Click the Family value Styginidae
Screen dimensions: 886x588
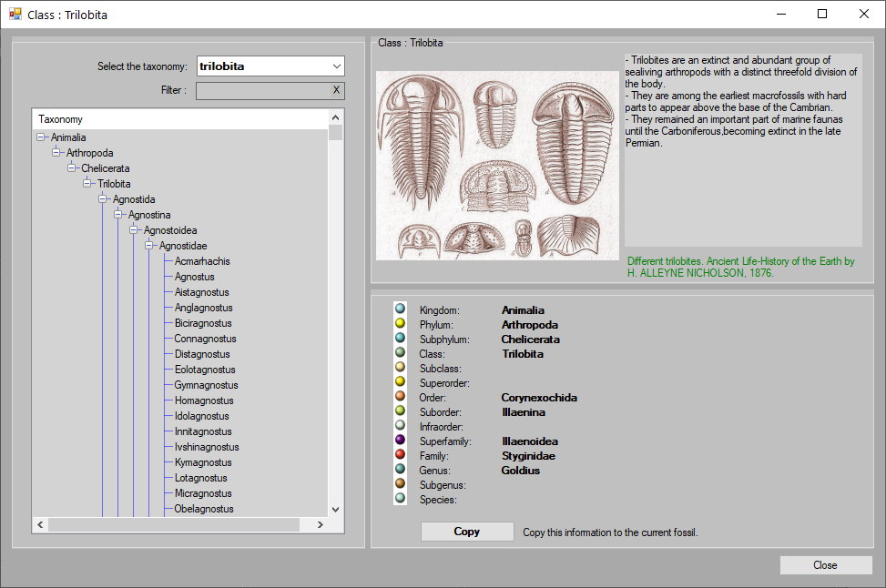(528, 456)
